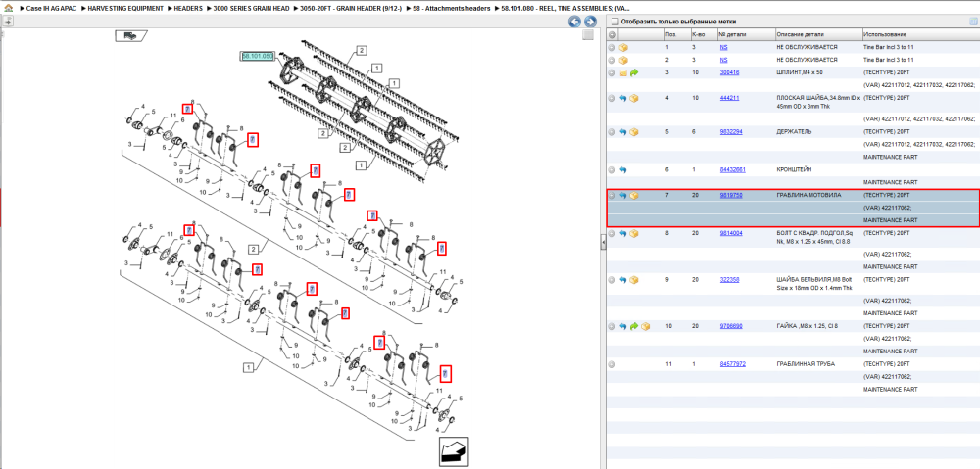Click the plus button in position 6 row
Screen dimensions: 980x469
coord(612,169)
